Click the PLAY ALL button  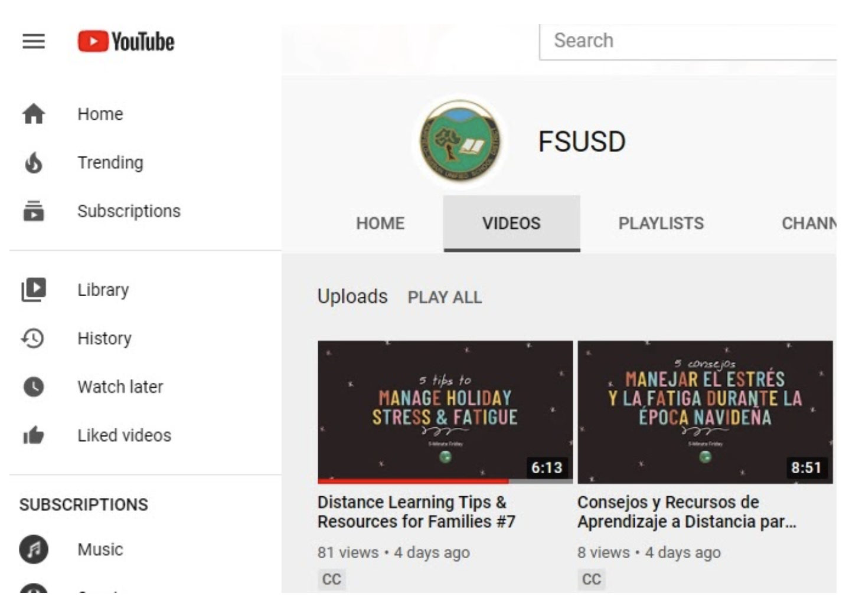[445, 297]
